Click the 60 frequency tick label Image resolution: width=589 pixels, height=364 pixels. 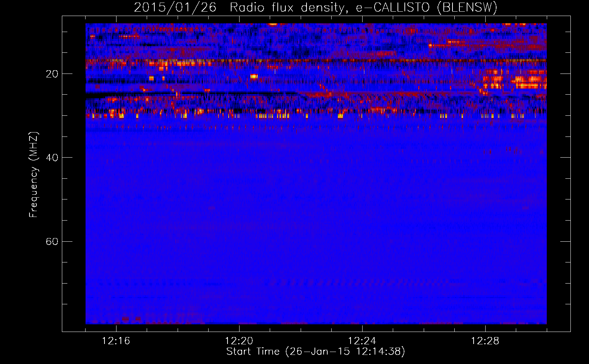coord(52,241)
